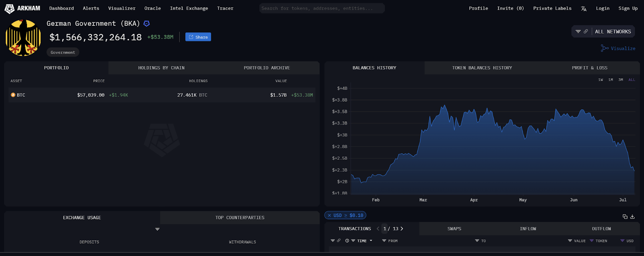The image size is (644, 256).
Task: Click the Share button
Action: coord(198,37)
